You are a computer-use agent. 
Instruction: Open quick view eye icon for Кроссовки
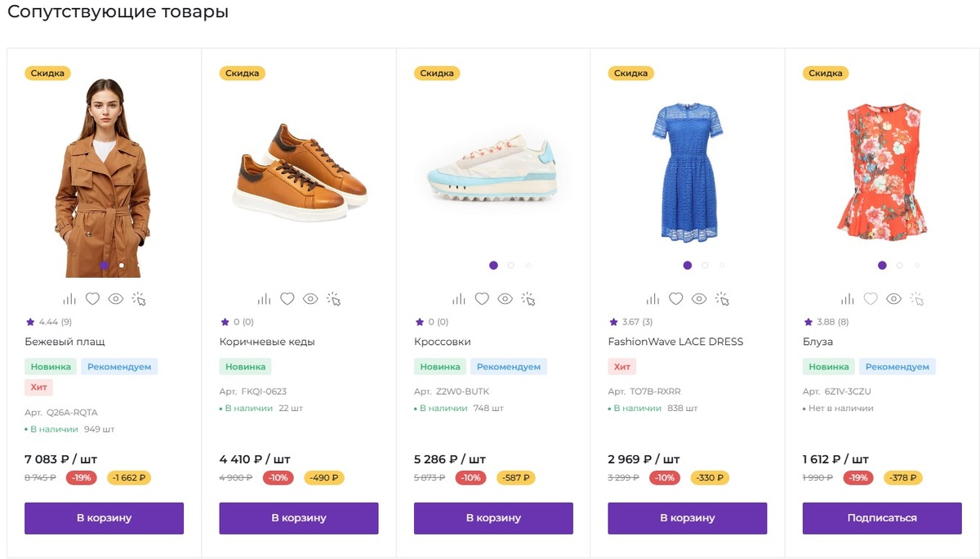click(505, 299)
